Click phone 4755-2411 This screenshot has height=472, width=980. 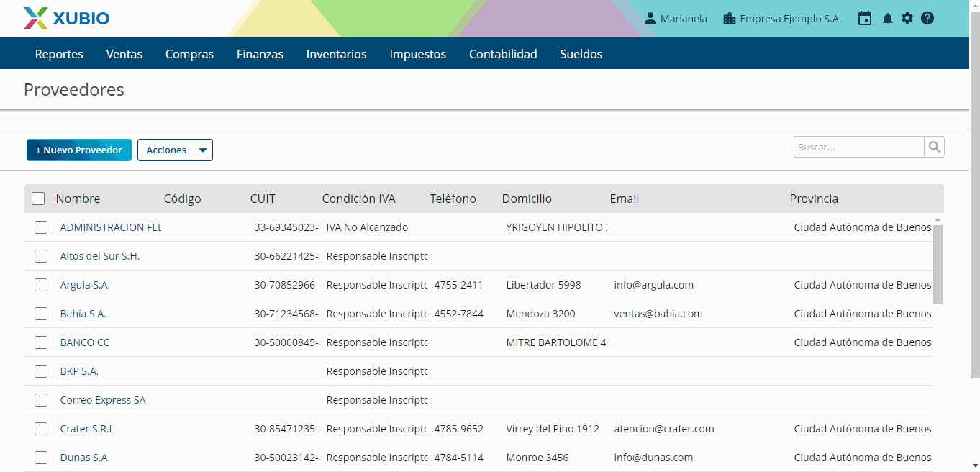coord(459,285)
